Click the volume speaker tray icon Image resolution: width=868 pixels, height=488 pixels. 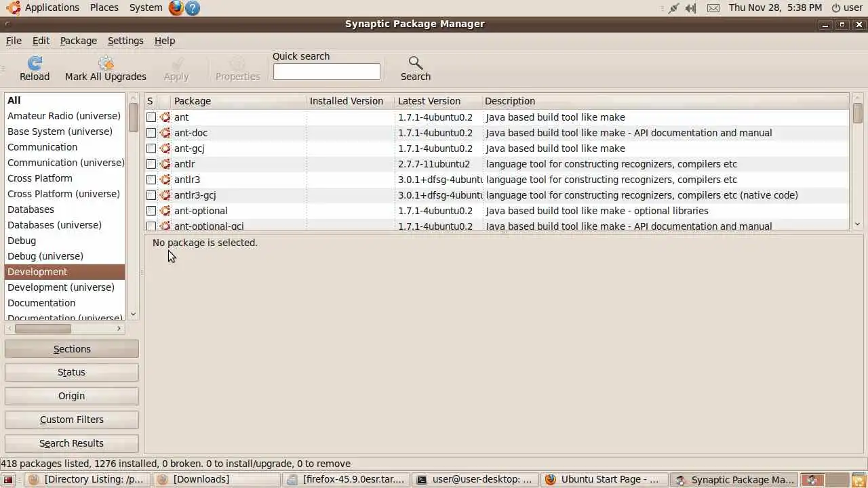pos(691,8)
